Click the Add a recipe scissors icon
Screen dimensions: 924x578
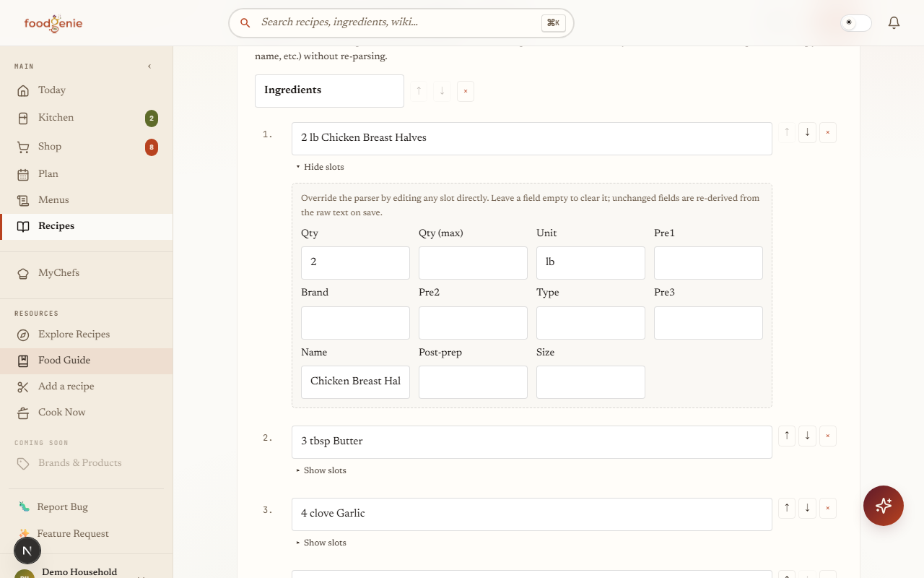[23, 387]
